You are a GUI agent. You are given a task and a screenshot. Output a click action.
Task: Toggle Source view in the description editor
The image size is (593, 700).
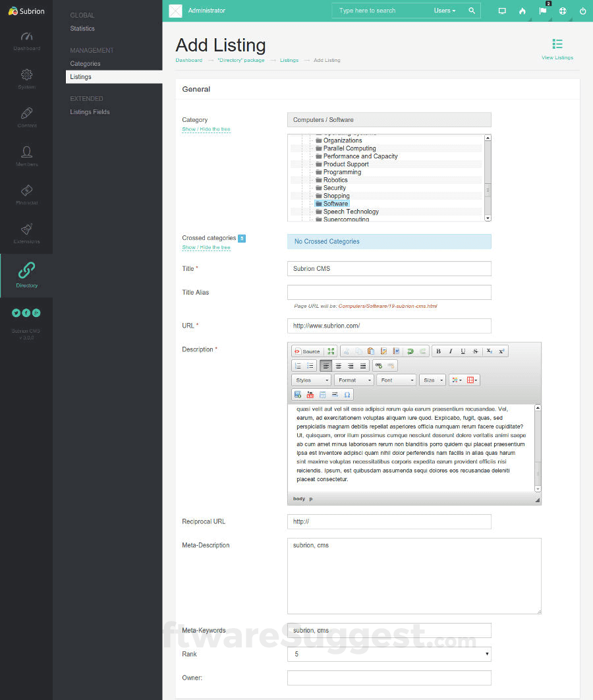click(308, 351)
